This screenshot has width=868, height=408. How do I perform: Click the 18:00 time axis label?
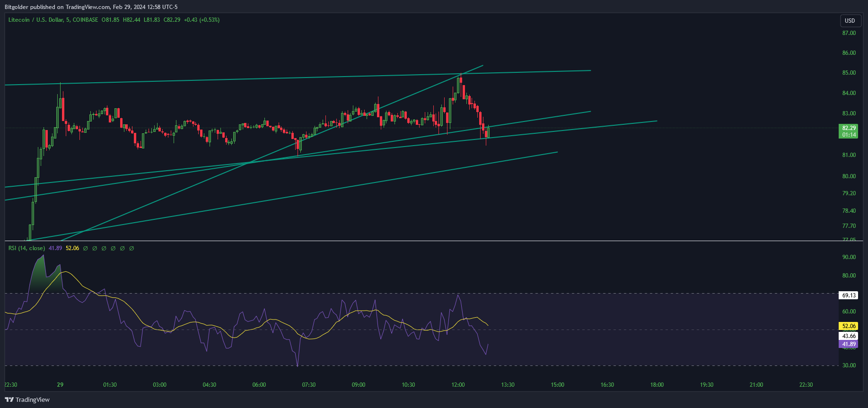tap(657, 385)
